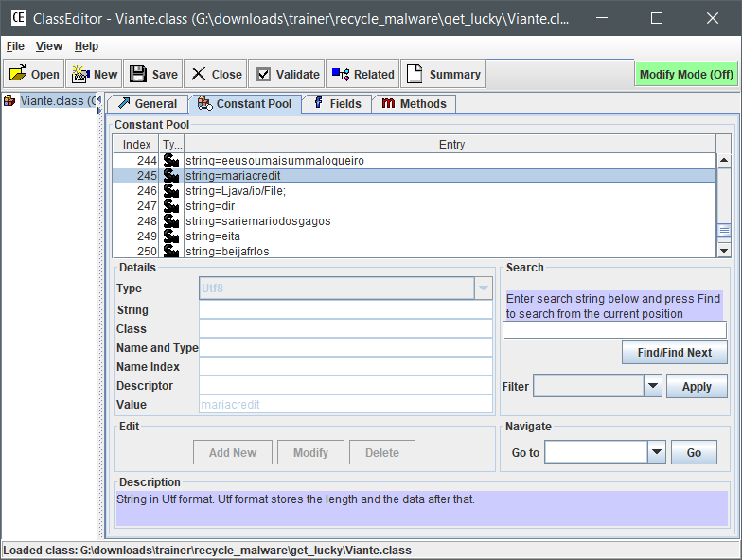Select the Viante.class tree node
742x560 pixels.
(x=57, y=101)
